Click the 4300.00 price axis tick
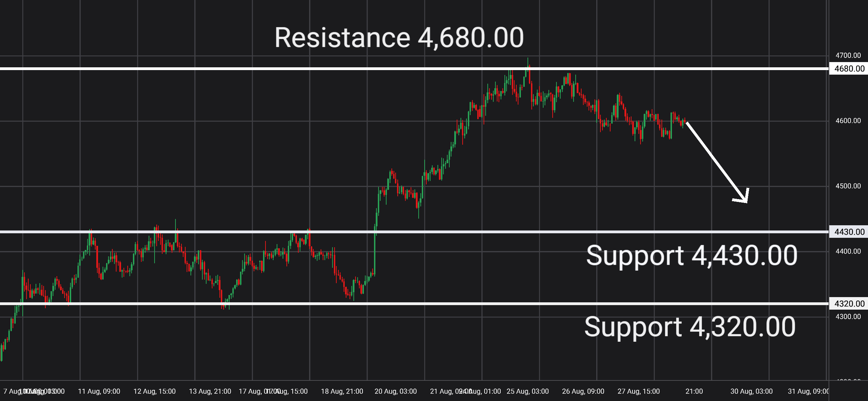The height and width of the screenshot is (401, 868). [848, 317]
